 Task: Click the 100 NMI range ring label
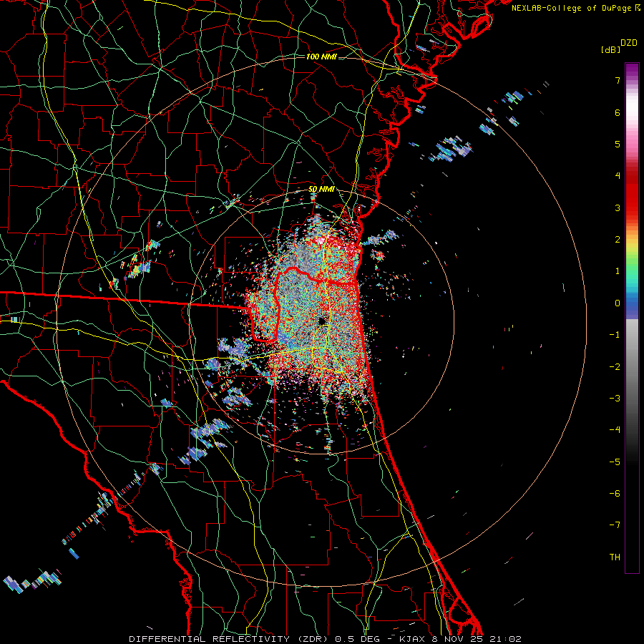(321, 57)
